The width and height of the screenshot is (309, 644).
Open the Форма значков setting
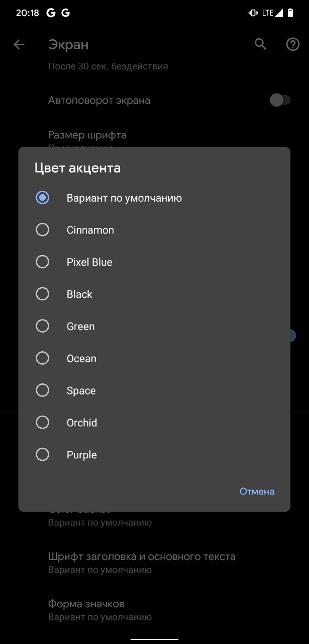coord(154,610)
